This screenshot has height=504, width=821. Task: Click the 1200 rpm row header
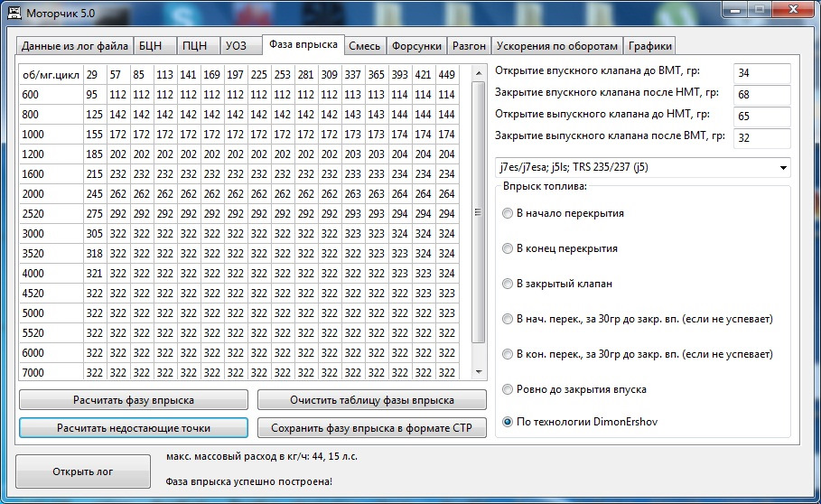pos(51,154)
